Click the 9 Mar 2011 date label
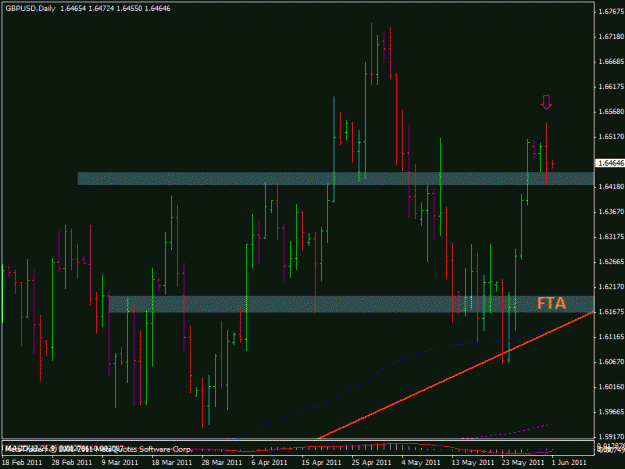625x469 pixels. tap(120, 462)
